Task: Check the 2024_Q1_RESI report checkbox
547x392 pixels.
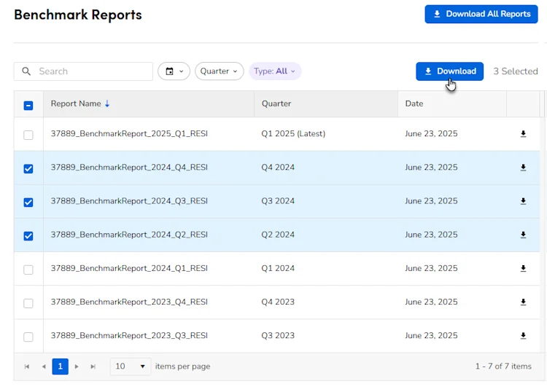Action: [28, 270]
